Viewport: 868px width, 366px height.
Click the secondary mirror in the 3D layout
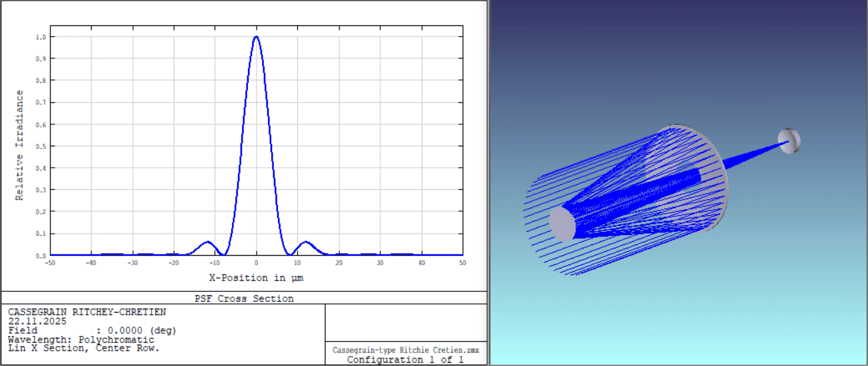(562, 224)
